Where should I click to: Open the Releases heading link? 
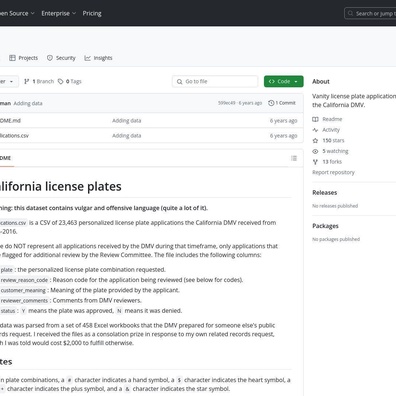pyautogui.click(x=325, y=192)
